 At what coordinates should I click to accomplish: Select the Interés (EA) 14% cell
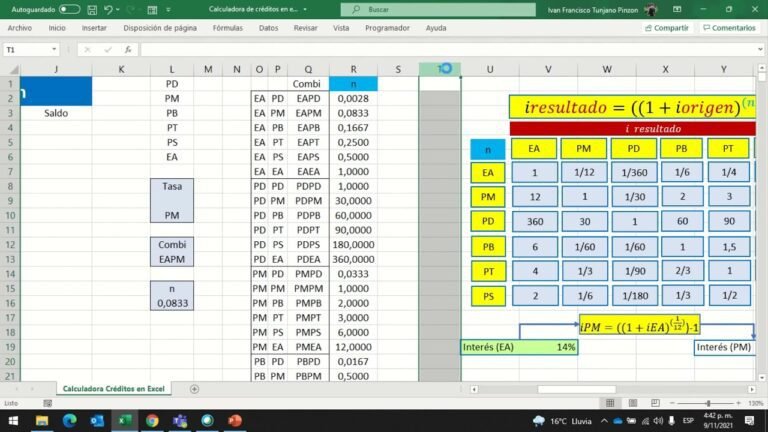(x=519, y=347)
